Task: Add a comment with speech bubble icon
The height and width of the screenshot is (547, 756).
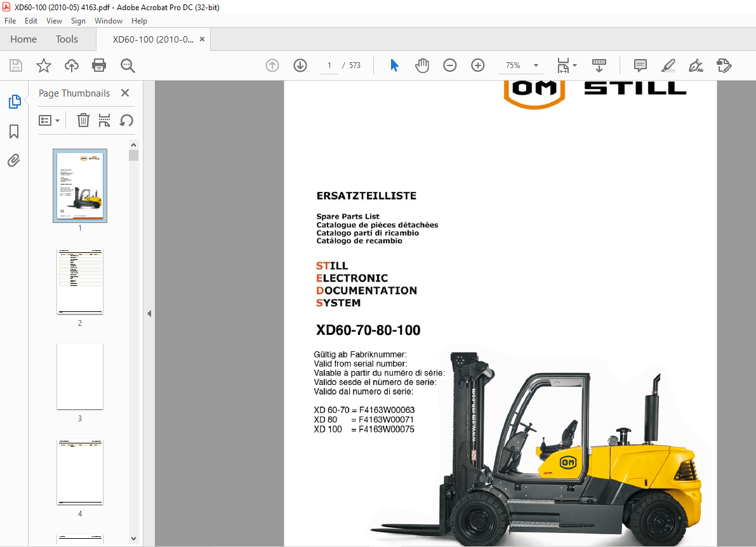Action: (640, 65)
